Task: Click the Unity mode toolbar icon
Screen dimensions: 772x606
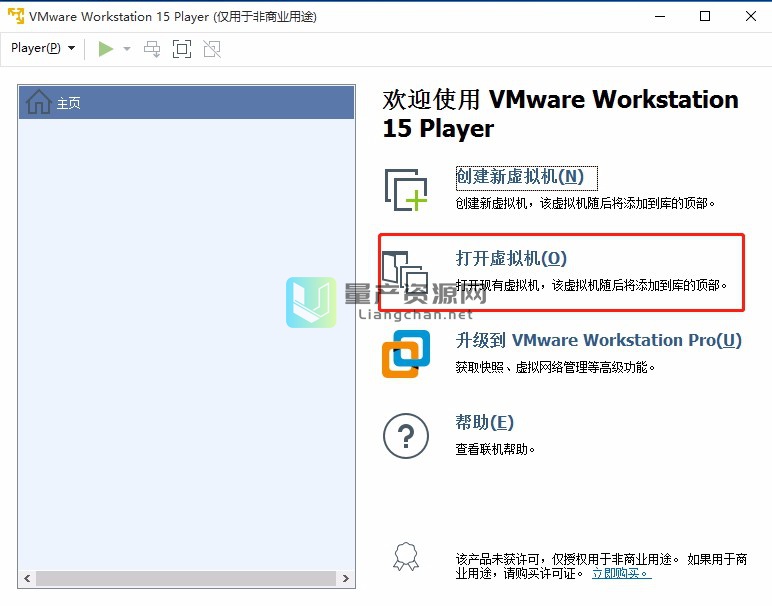Action: (x=212, y=49)
